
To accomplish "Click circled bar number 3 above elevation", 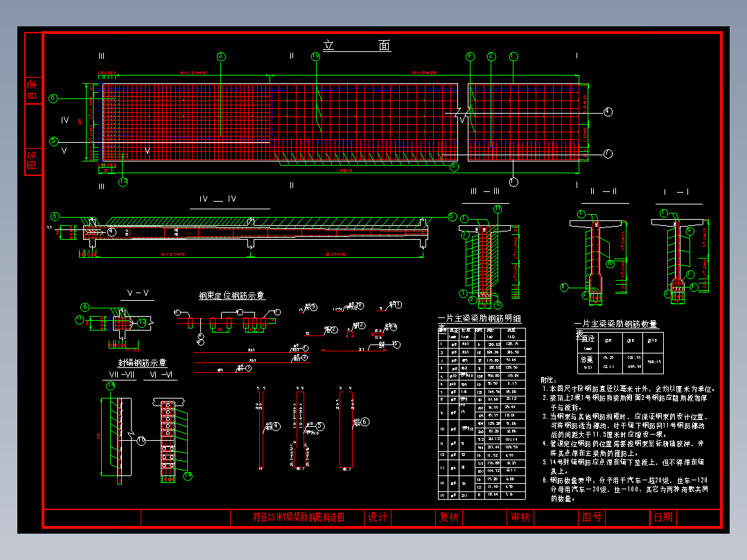I will [221, 57].
